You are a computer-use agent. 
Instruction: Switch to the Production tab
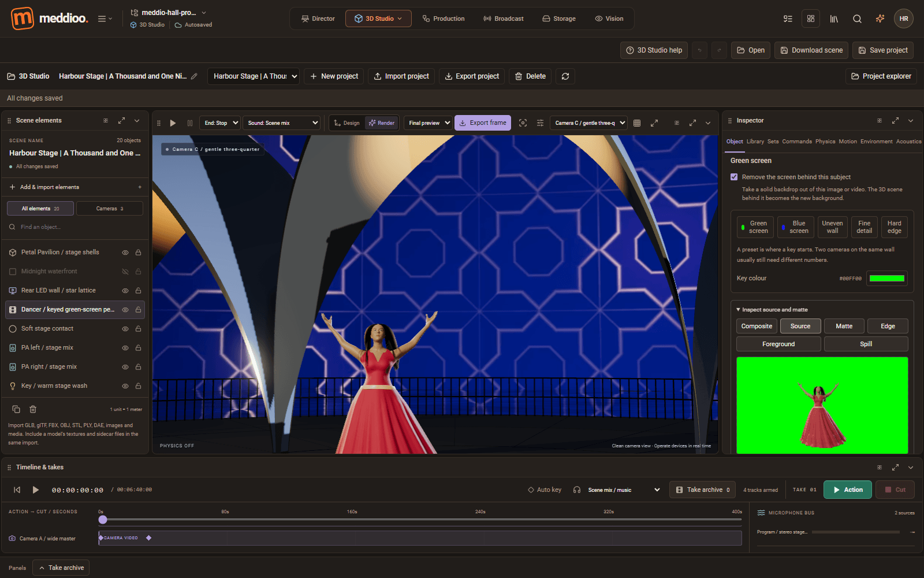point(444,18)
